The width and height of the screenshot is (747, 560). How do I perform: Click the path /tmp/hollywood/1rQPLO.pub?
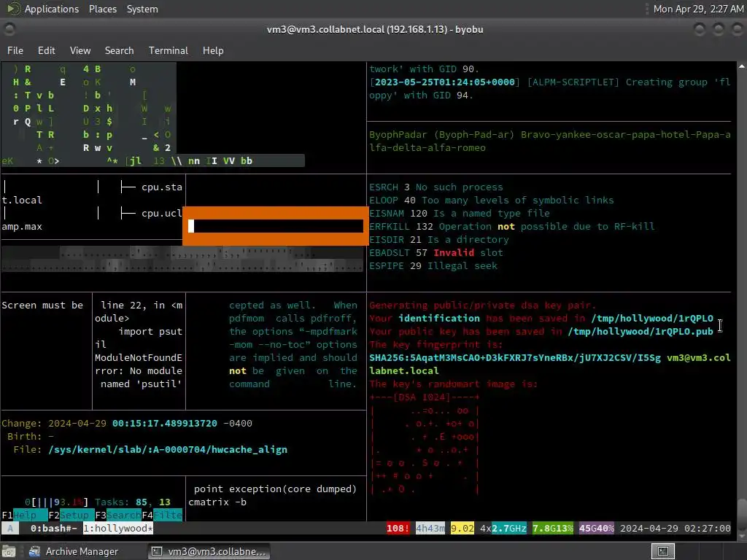pyautogui.click(x=640, y=332)
